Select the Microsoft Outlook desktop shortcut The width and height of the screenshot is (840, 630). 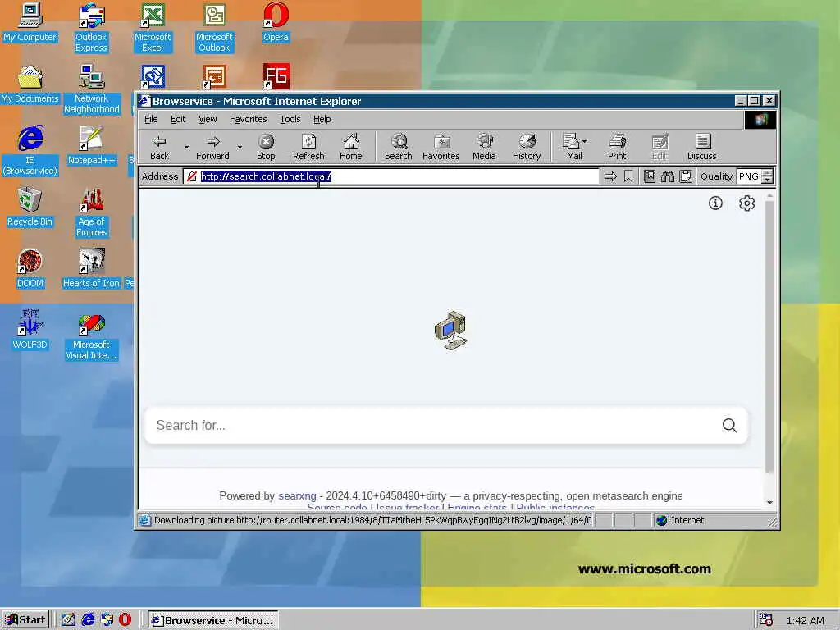(214, 28)
